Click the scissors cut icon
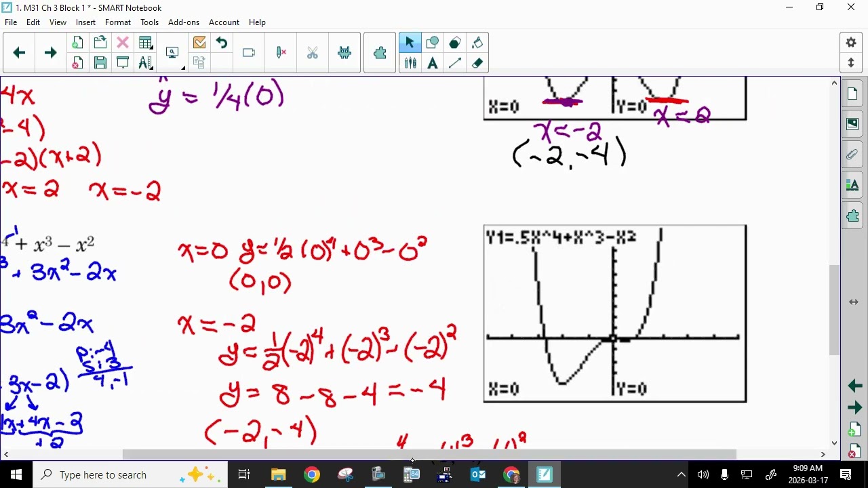Image resolution: width=868 pixels, height=488 pixels. [x=313, y=53]
